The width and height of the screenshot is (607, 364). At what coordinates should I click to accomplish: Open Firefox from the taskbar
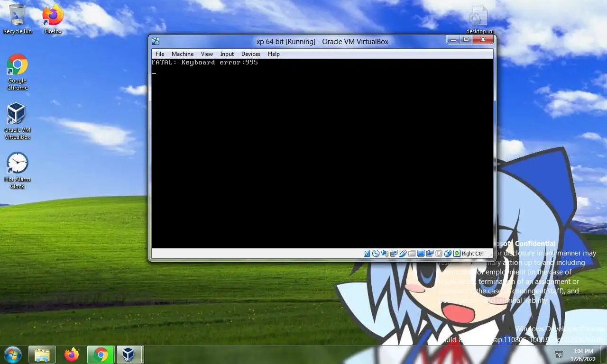point(72,355)
